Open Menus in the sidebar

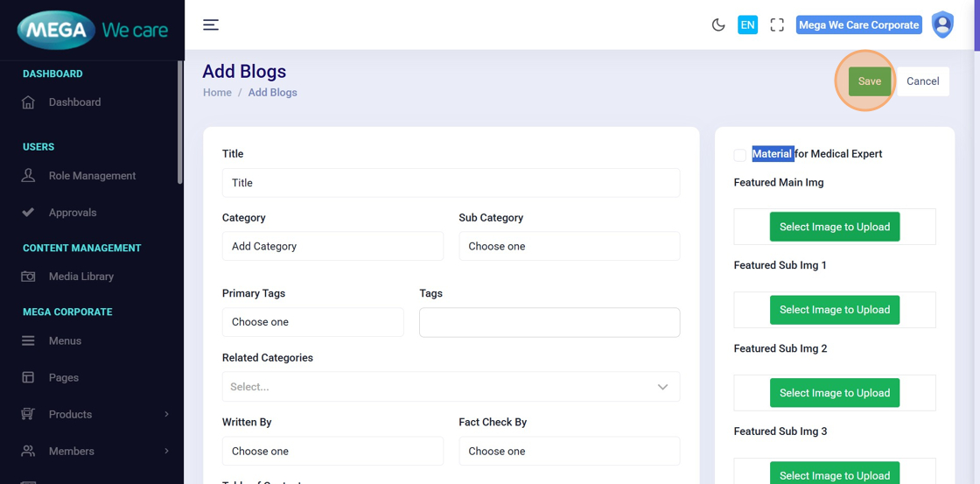coord(65,341)
